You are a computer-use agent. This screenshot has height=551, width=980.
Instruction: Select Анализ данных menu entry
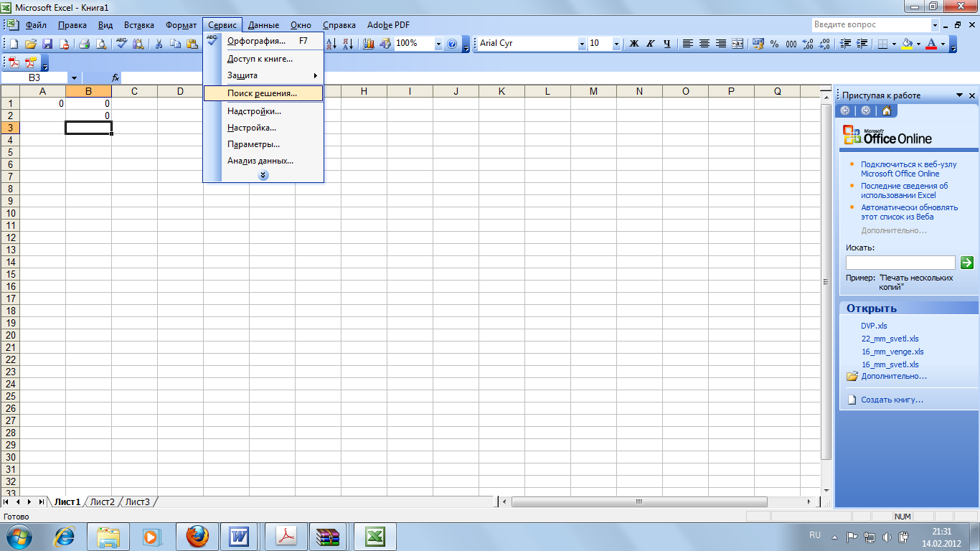pyautogui.click(x=263, y=161)
